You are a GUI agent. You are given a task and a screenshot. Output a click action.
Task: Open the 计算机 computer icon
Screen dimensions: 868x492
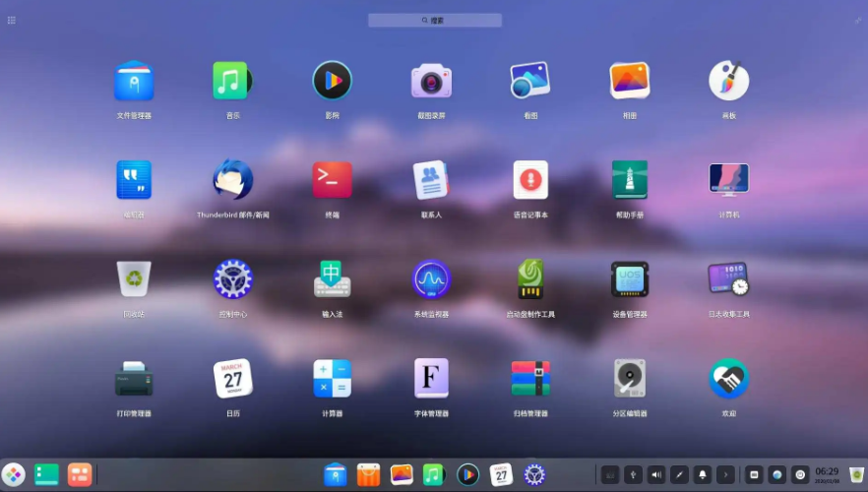[x=728, y=180]
